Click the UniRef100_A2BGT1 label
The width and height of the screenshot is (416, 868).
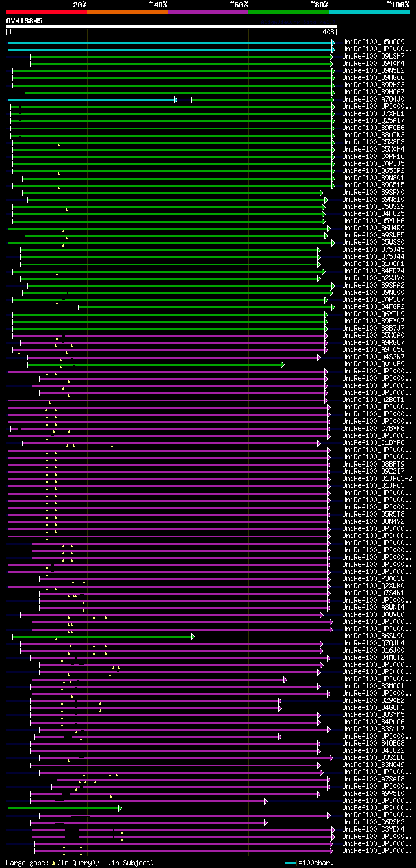point(373,400)
